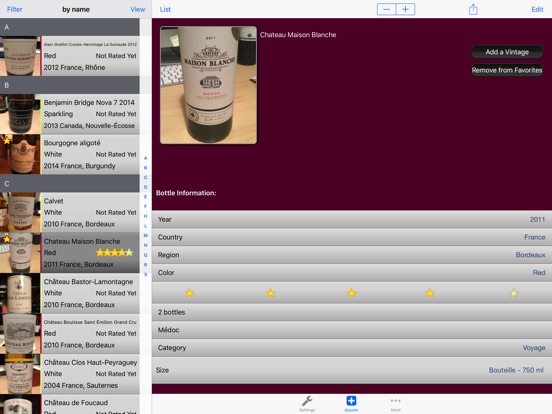
Task: Tap the Chateau Maison Blanche bottle photo
Action: (x=208, y=85)
